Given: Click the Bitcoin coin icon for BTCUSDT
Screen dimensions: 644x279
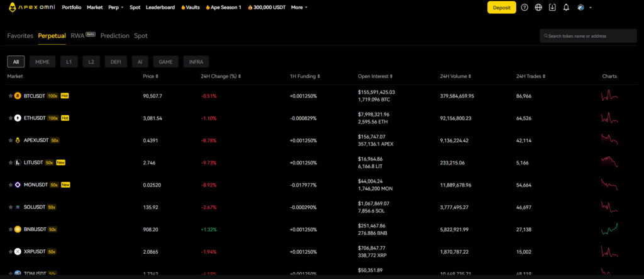Looking at the screenshot, I should tap(18, 96).
